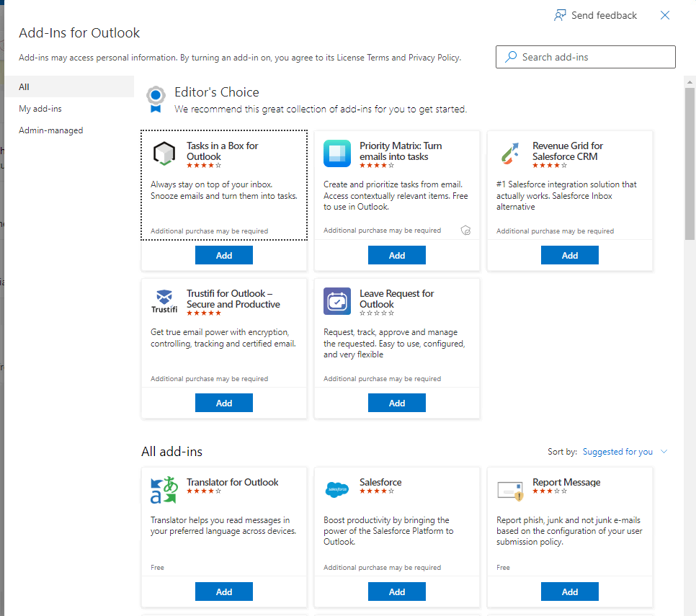This screenshot has width=696, height=616.
Task: Expand sort options with the chevron arrow
Action: (x=664, y=452)
